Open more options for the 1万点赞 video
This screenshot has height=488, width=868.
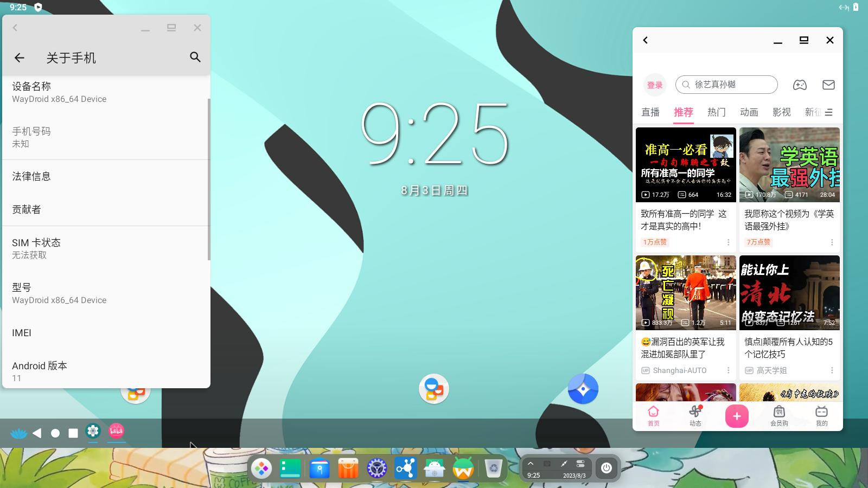coord(729,242)
